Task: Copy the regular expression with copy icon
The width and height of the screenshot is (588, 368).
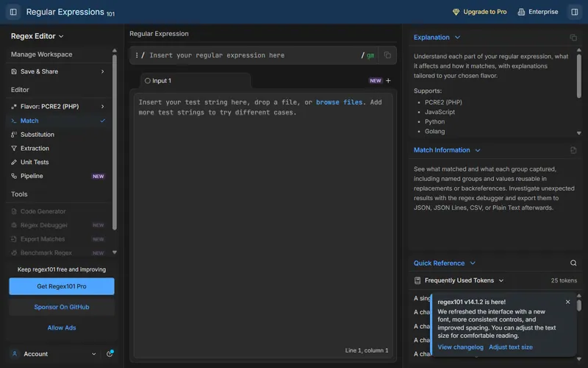Action: click(387, 55)
